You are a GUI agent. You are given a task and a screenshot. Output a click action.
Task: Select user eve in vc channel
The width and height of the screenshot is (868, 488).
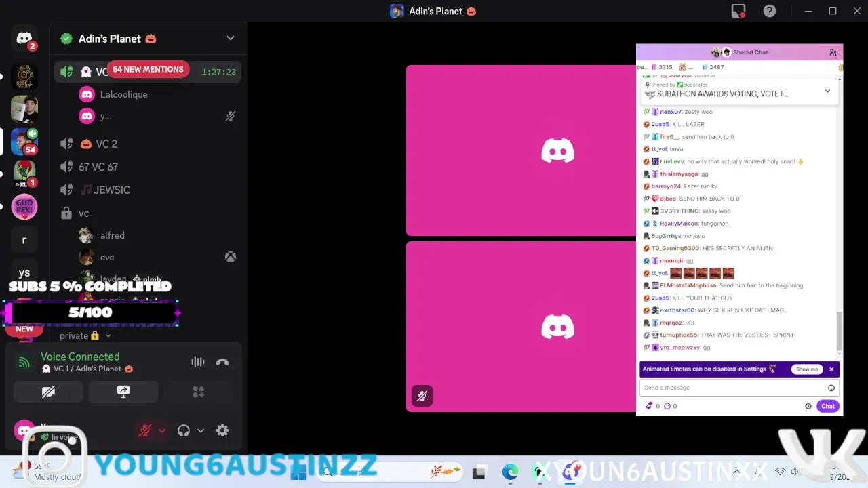pyautogui.click(x=107, y=258)
